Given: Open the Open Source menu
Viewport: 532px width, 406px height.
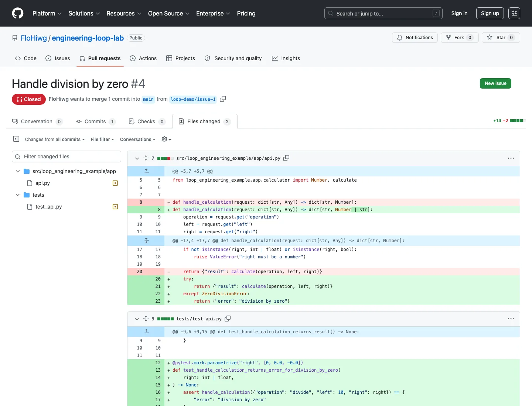Looking at the screenshot, I should (168, 13).
